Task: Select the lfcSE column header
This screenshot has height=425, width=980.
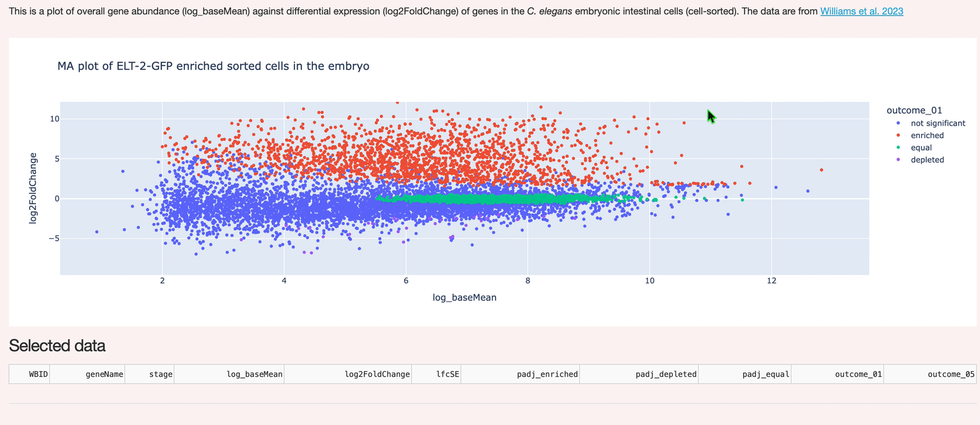Action: (x=447, y=374)
